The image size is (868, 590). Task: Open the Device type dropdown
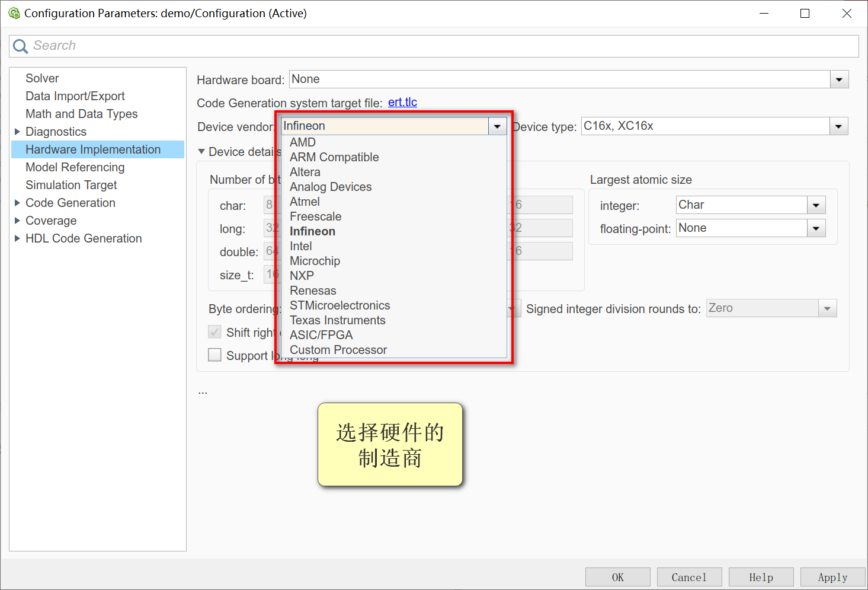click(x=838, y=126)
